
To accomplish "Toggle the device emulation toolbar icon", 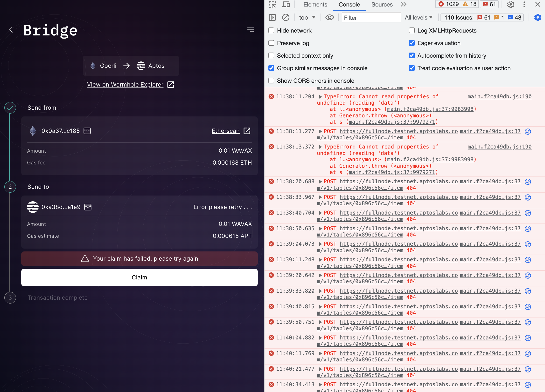I will point(286,4).
